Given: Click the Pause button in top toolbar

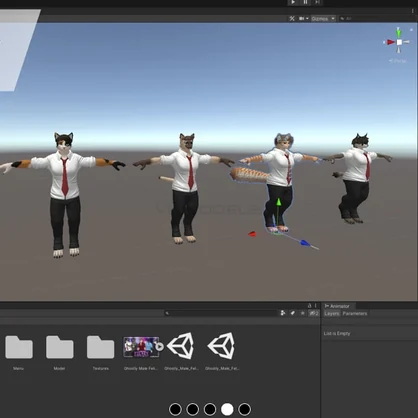Looking at the screenshot, I should [x=305, y=2].
